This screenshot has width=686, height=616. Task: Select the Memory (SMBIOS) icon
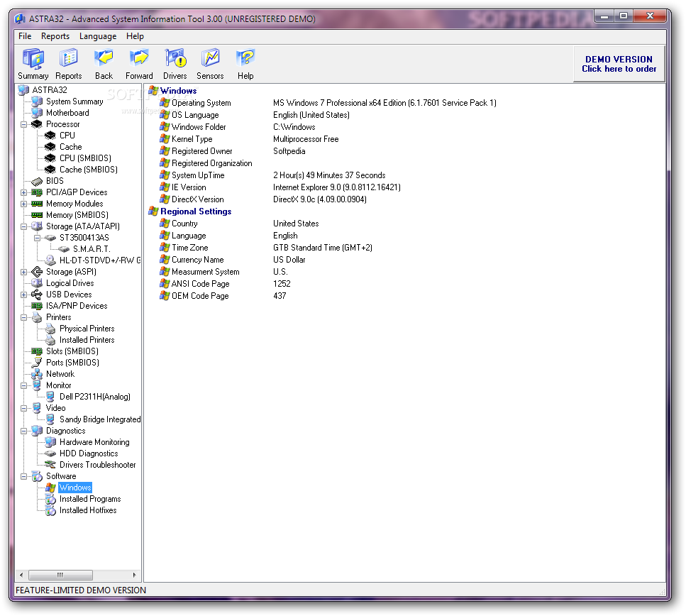pyautogui.click(x=37, y=215)
